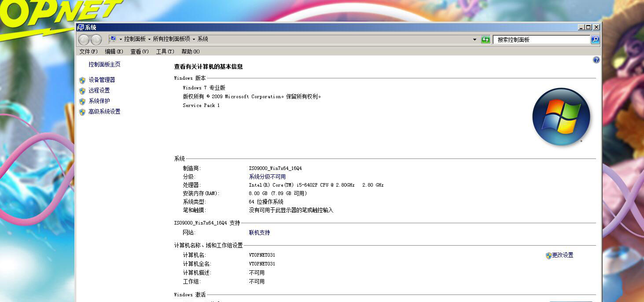Click the shield icon next to 更改设置
644x302 pixels.
point(548,255)
